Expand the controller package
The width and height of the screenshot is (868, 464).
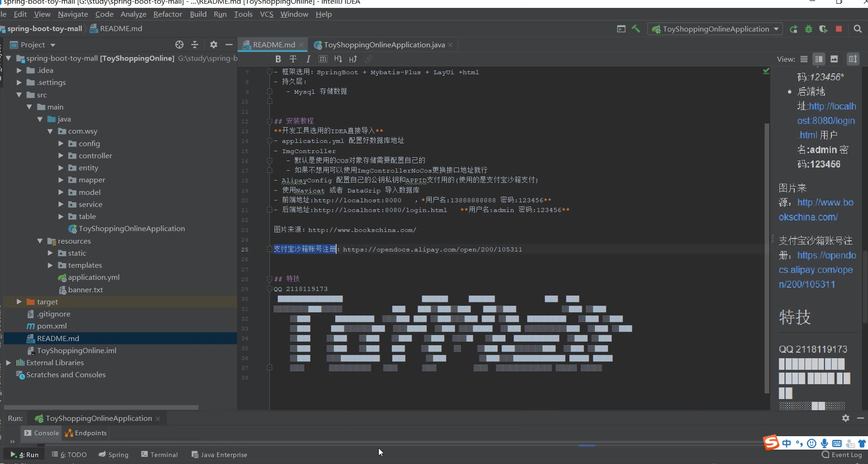click(61, 155)
